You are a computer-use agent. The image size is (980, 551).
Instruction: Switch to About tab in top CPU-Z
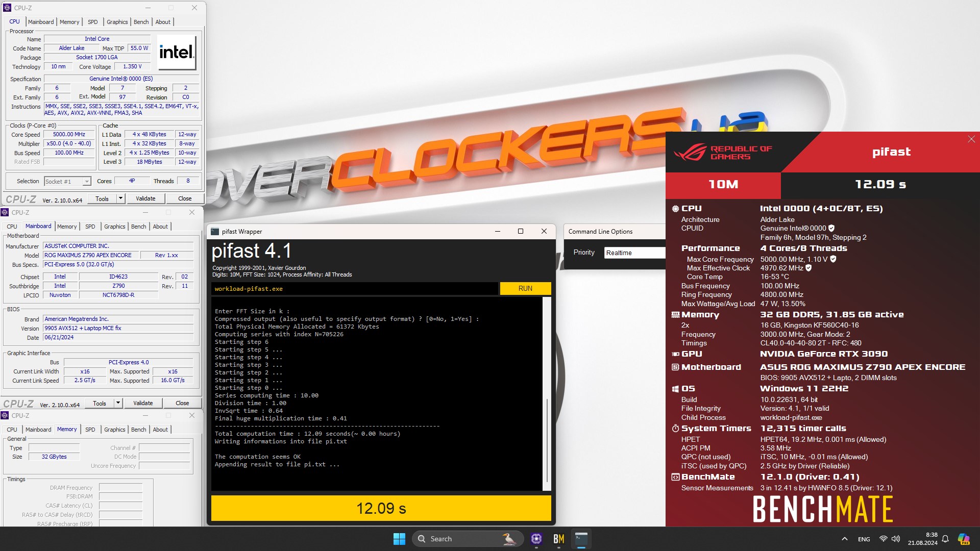[163, 22]
